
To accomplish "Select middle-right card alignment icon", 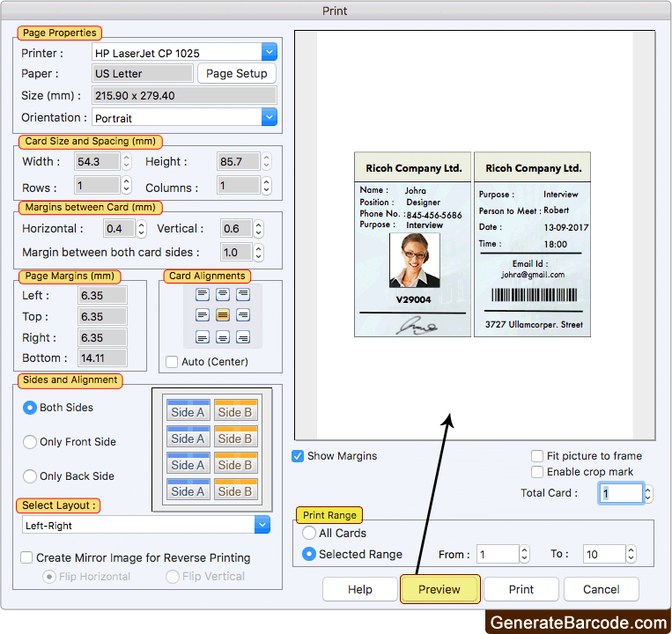I will pos(243,315).
